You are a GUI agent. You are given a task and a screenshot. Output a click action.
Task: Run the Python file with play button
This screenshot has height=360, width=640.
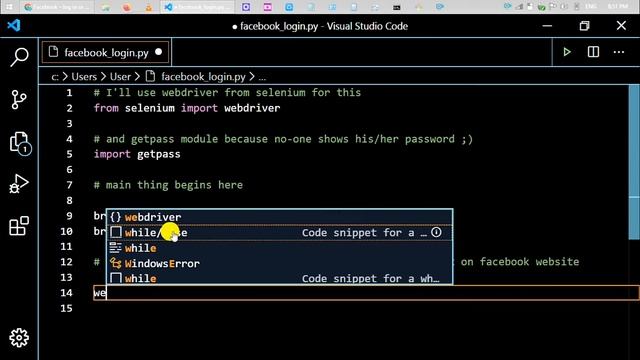pyautogui.click(x=567, y=52)
